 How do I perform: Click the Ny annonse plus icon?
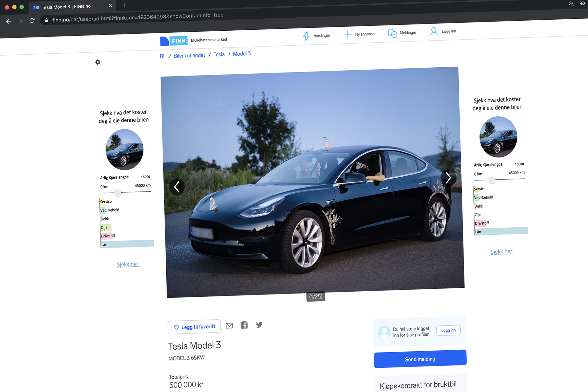(347, 35)
